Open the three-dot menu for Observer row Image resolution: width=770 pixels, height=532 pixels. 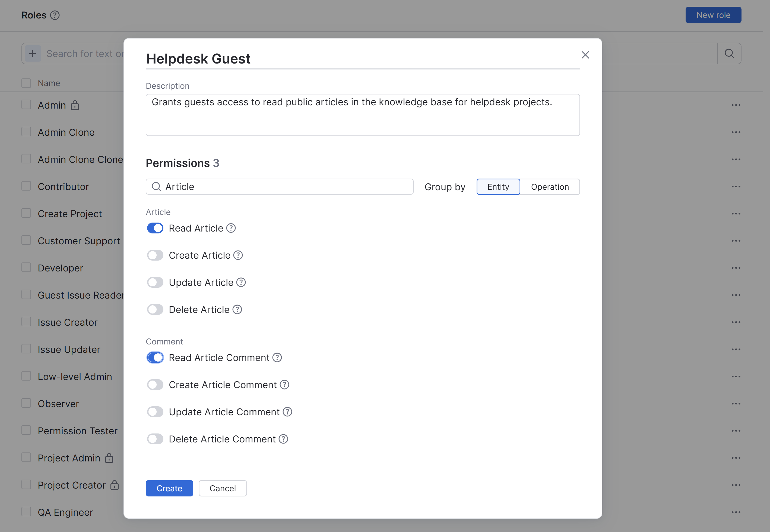point(736,404)
